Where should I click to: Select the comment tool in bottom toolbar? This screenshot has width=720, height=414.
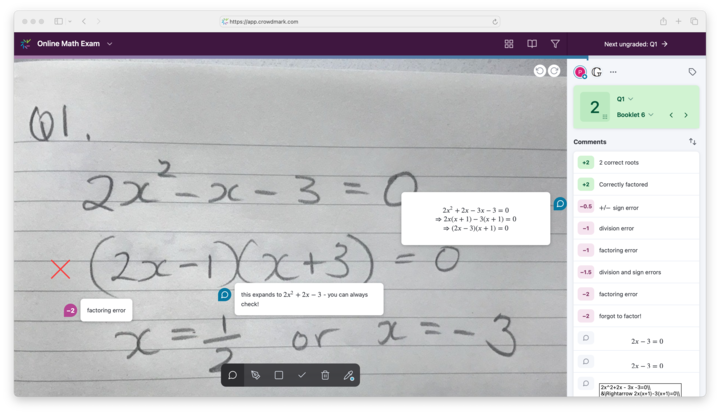click(x=232, y=375)
